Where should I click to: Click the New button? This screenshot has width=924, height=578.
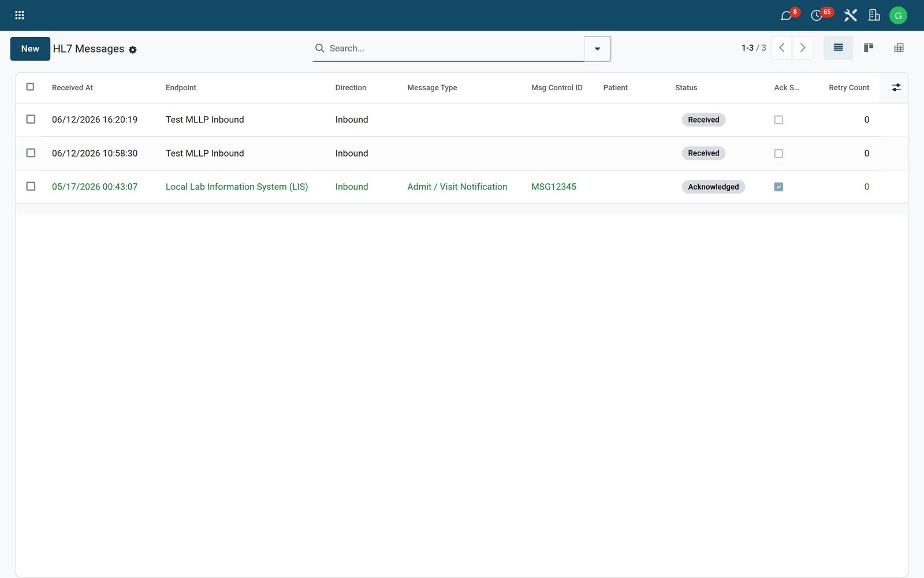[x=30, y=49]
